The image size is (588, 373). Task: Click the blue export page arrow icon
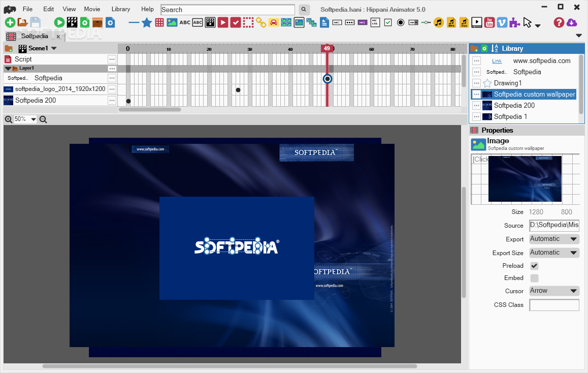click(x=110, y=22)
